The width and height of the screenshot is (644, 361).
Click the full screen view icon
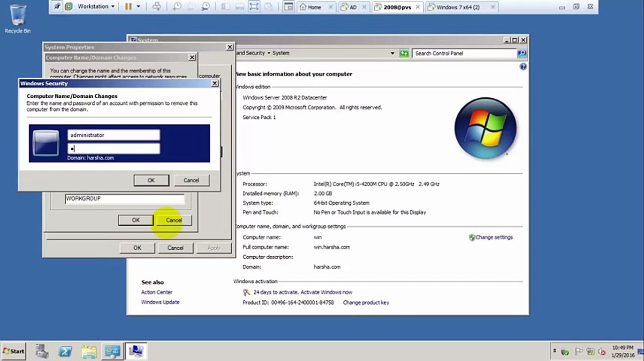coord(254,7)
